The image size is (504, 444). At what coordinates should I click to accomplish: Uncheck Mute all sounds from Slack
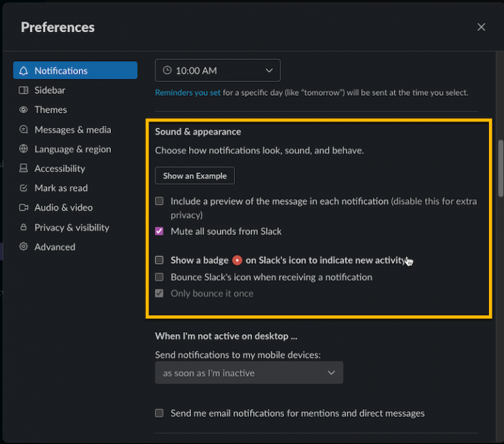159,232
